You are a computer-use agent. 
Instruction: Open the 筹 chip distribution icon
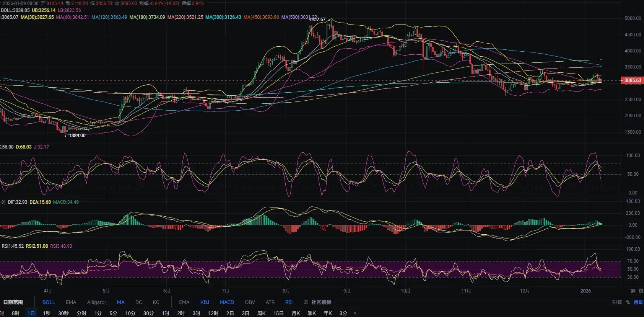pyautogui.click(x=633, y=291)
